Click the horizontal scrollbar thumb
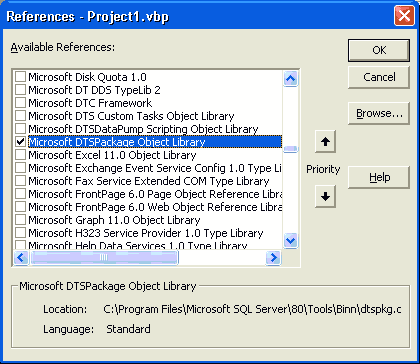Viewport: 420px width, 364px height. point(104,258)
